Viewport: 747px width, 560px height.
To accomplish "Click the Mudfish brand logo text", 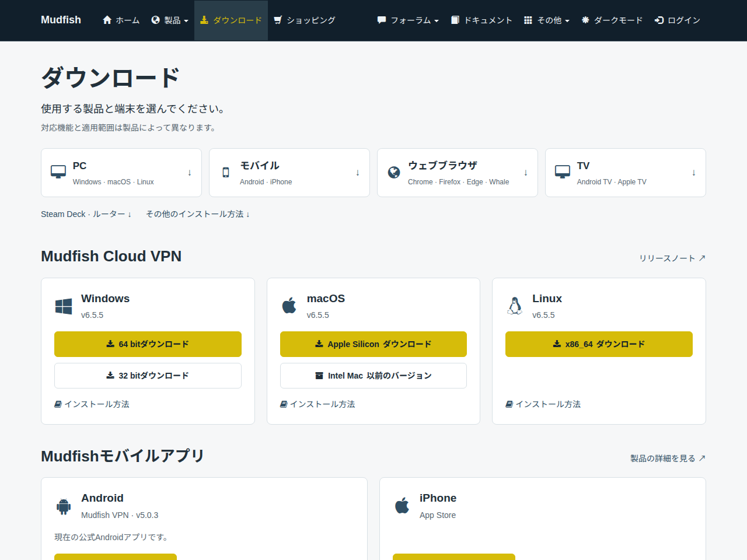I will [61, 20].
